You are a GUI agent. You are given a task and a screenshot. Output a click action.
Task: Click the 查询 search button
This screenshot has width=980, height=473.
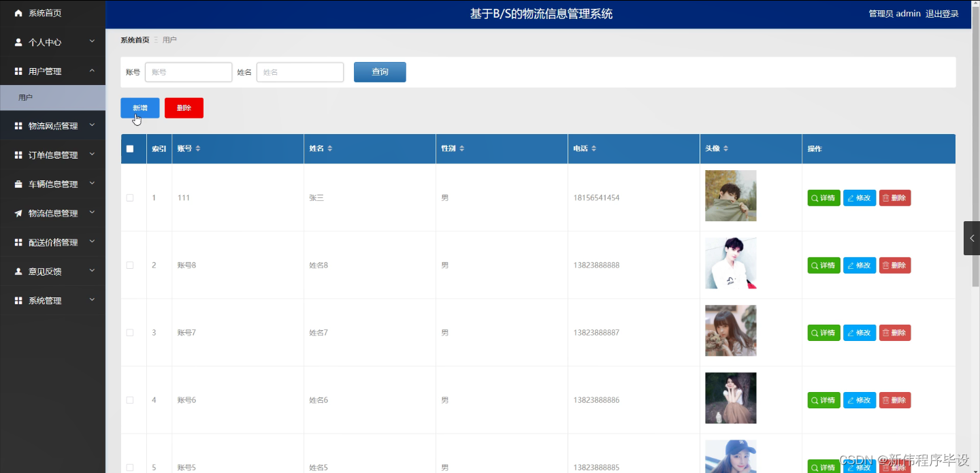click(380, 72)
